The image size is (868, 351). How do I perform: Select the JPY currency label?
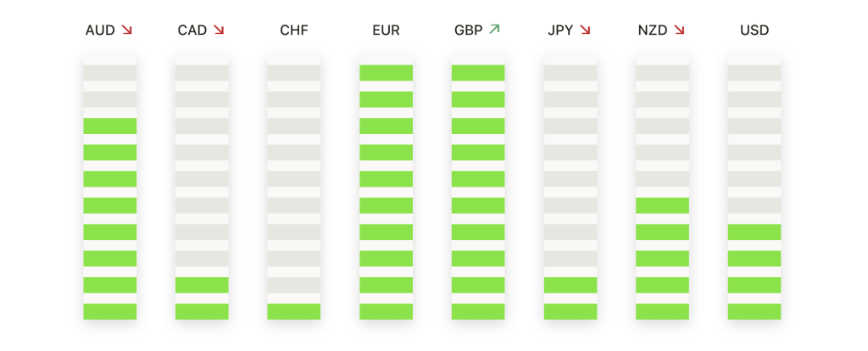coord(560,31)
